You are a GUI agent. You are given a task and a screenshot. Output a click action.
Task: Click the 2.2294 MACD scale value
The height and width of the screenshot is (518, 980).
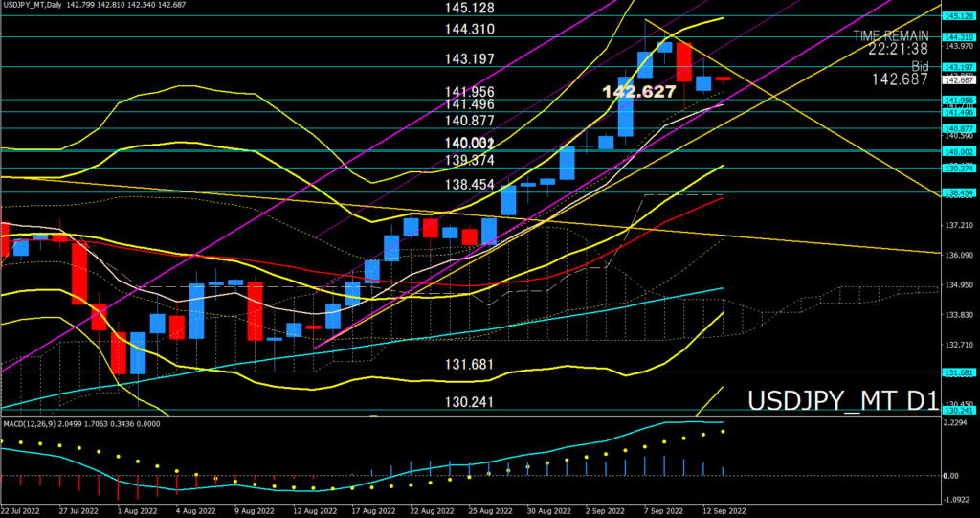pos(957,423)
